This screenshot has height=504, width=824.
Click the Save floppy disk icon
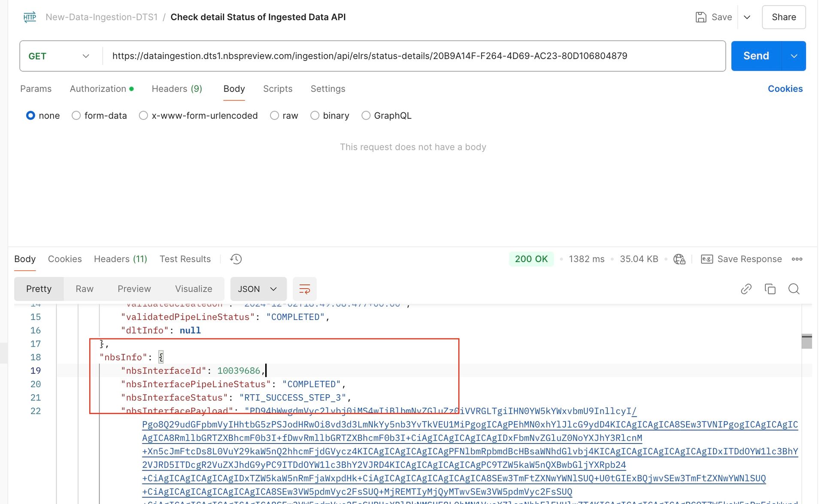(x=700, y=17)
